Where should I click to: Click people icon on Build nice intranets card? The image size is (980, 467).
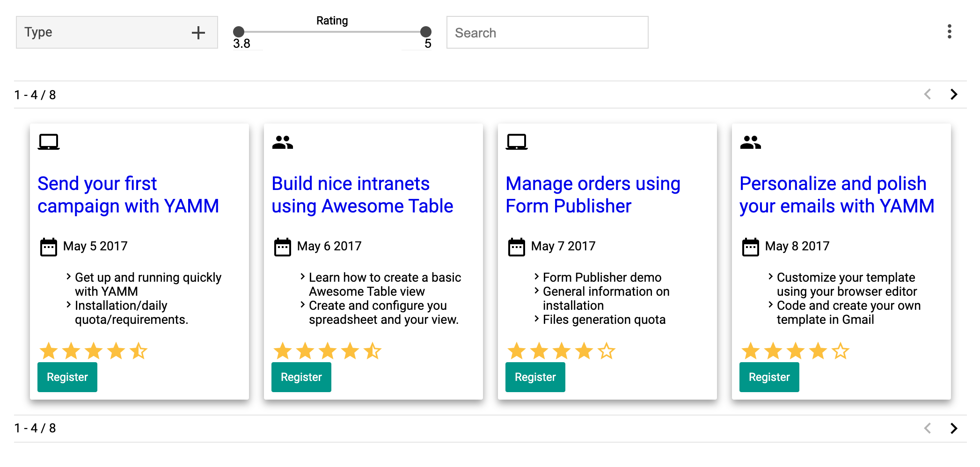(x=283, y=142)
